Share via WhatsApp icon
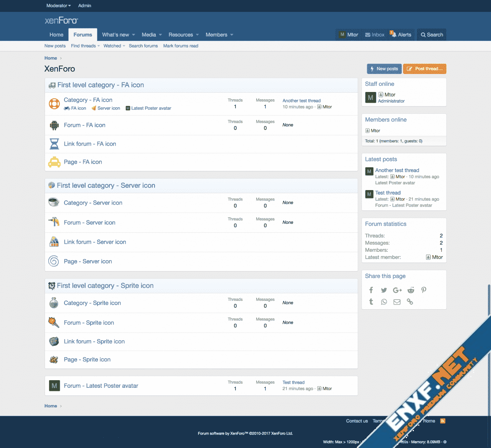The image size is (491, 448). [384, 302]
